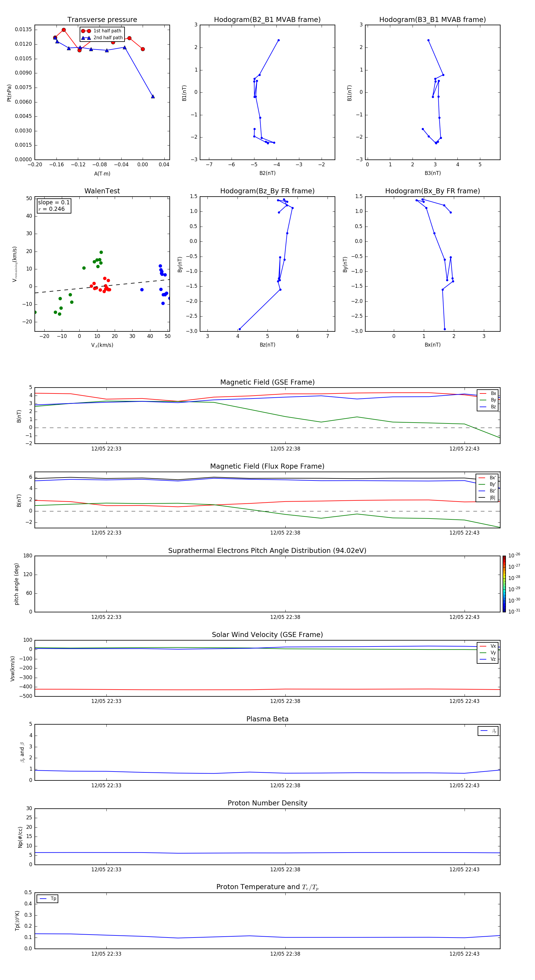Click the 'Magnetic Field (GSE Frame)' title

(267, 382)
